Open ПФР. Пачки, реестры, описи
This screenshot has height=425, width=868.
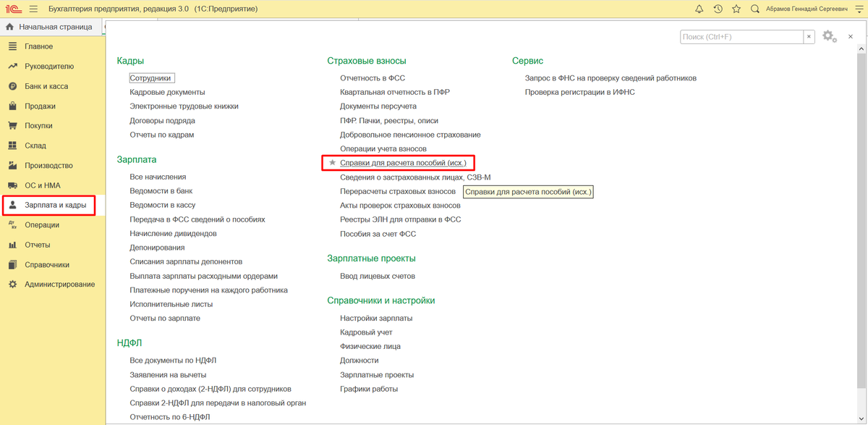(389, 120)
